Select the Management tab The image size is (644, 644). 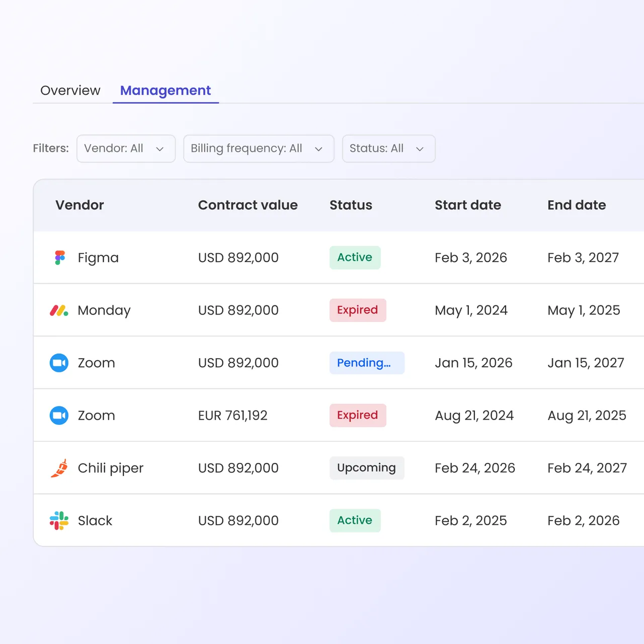(x=166, y=91)
